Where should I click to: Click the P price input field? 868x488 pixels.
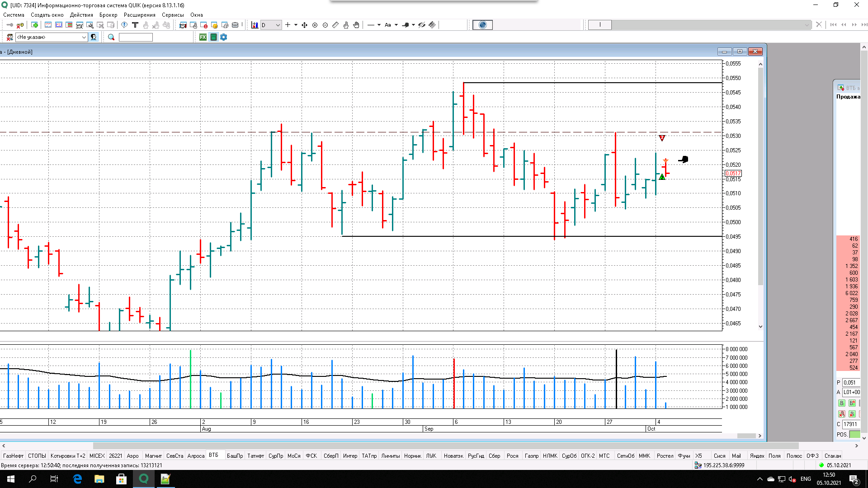coord(851,382)
